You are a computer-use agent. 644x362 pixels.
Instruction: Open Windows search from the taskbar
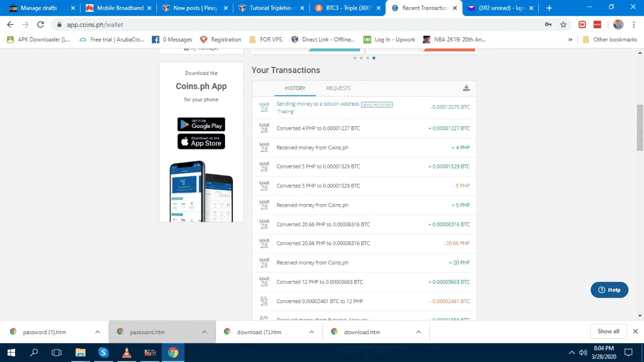click(x=34, y=352)
